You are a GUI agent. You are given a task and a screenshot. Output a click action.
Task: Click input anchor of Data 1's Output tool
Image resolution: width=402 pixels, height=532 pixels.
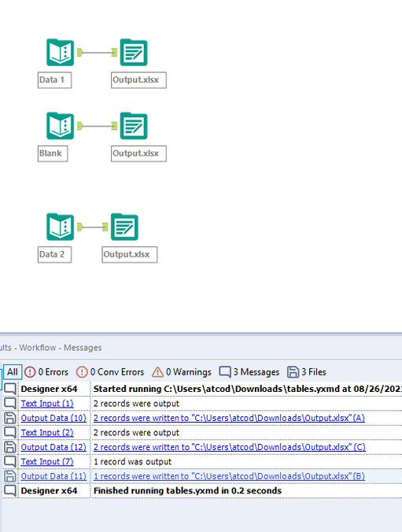[114, 52]
